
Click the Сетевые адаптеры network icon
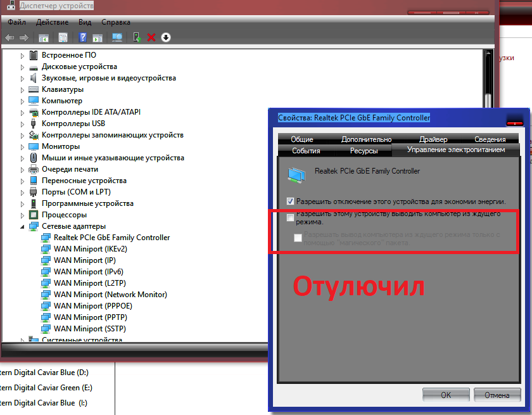[34, 226]
